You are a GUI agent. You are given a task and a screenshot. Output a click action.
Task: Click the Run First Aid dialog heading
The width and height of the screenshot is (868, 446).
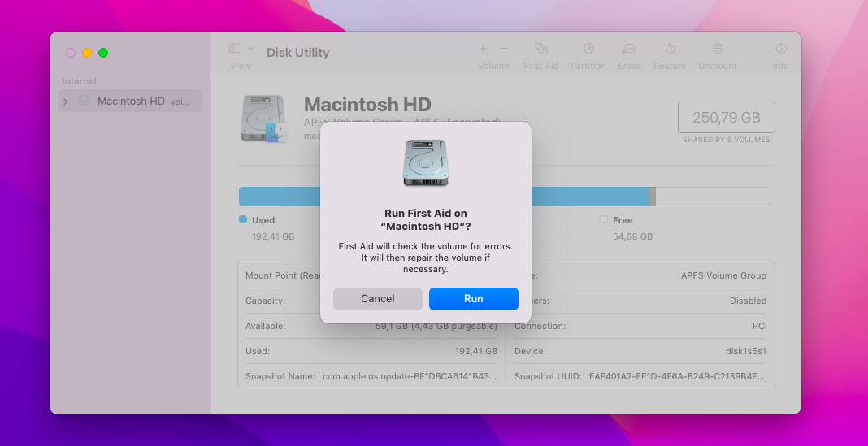[x=426, y=219]
